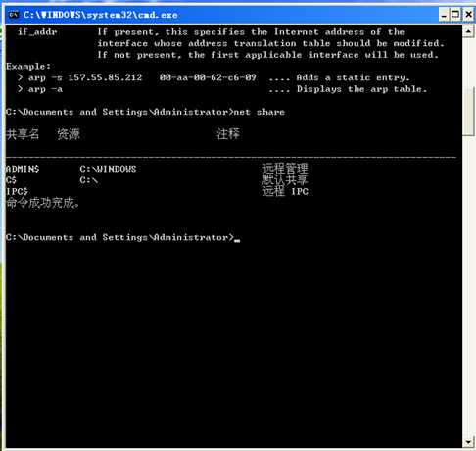Click 'Adds a static entry.' text
476x451 pixels.
(353, 77)
